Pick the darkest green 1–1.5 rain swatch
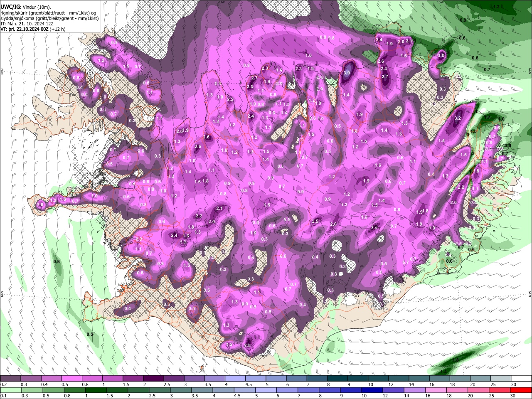This screenshot has width=532, height=399. (96, 390)
